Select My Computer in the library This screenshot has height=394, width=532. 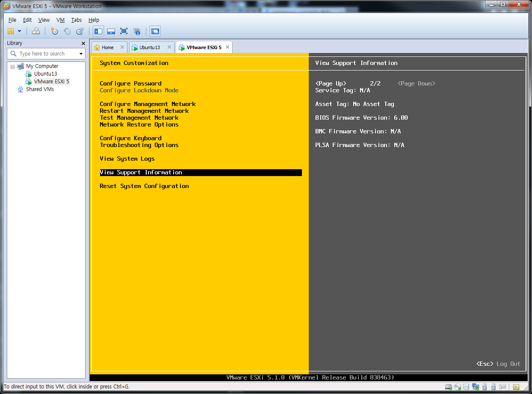pos(42,66)
